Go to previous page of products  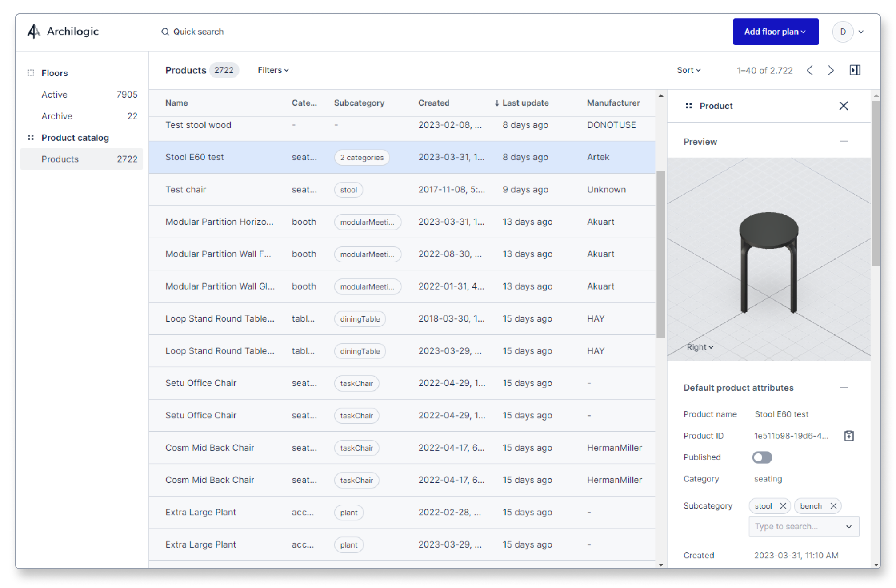pyautogui.click(x=810, y=70)
